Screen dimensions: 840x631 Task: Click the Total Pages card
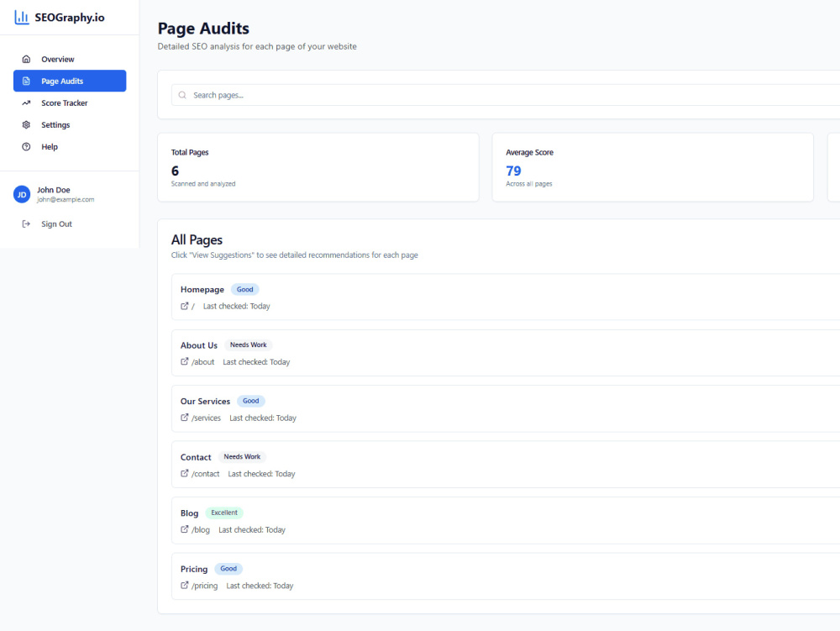pyautogui.click(x=318, y=167)
